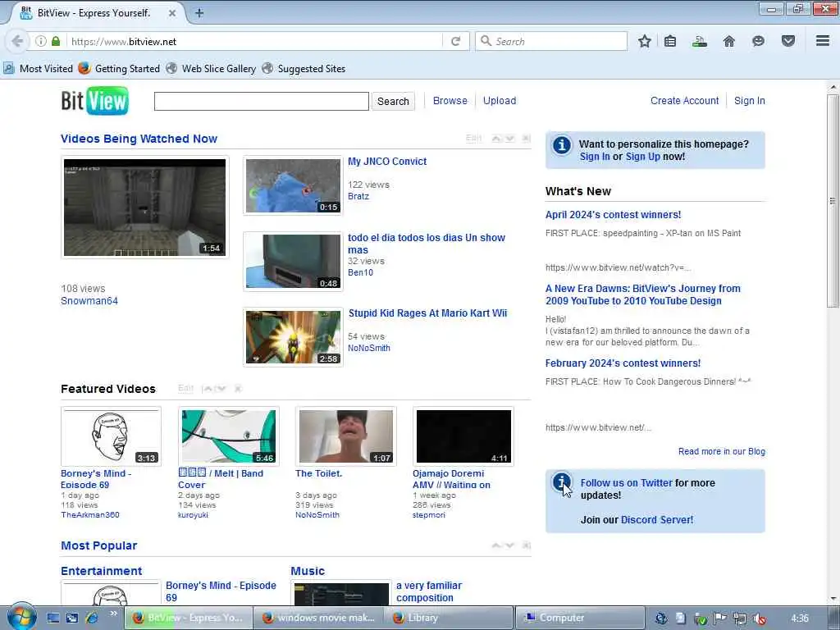
Task: Click in the BitView search text field
Action: click(262, 101)
